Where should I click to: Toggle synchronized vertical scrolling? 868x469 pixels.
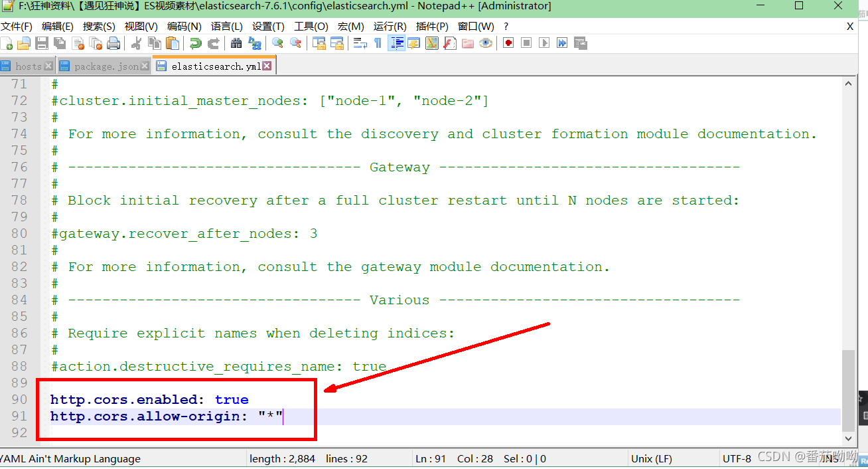pos(319,44)
